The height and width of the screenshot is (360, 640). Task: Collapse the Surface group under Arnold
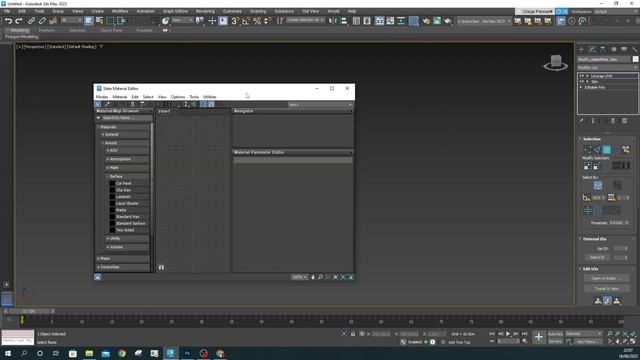click(127, 176)
